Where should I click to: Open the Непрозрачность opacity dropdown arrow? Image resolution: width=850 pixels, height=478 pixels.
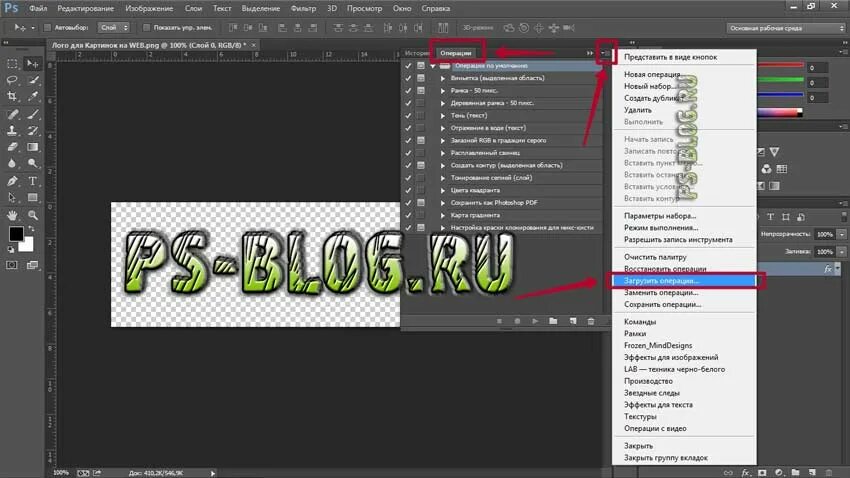841,234
